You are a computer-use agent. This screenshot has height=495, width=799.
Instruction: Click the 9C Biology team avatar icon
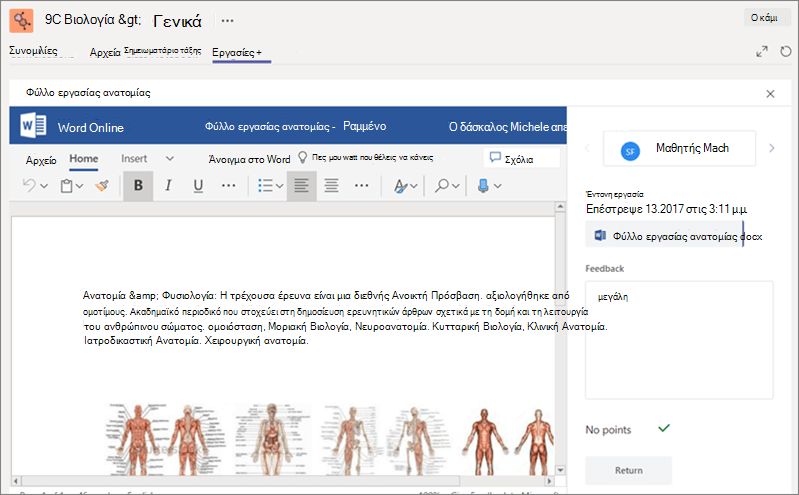coord(21,20)
